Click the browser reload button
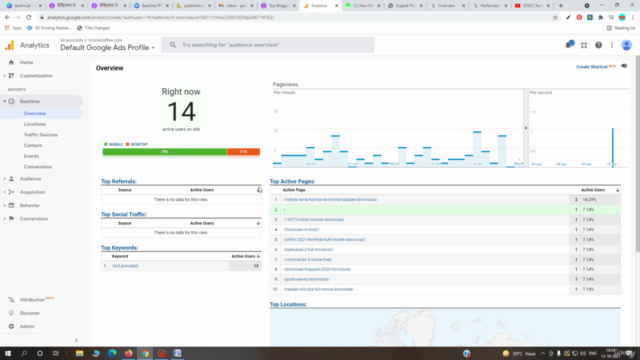This screenshot has height=360, width=640. (x=29, y=18)
